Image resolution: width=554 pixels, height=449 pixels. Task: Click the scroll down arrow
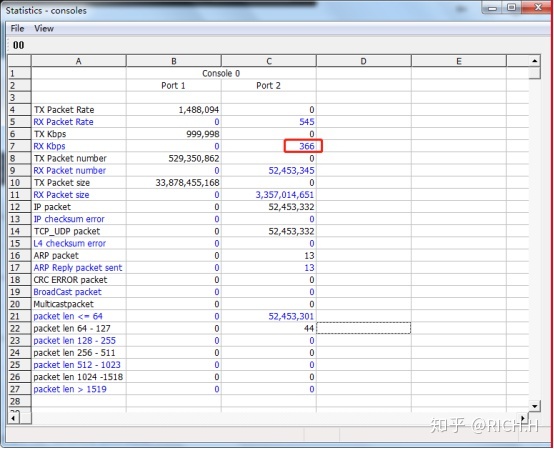pos(535,406)
